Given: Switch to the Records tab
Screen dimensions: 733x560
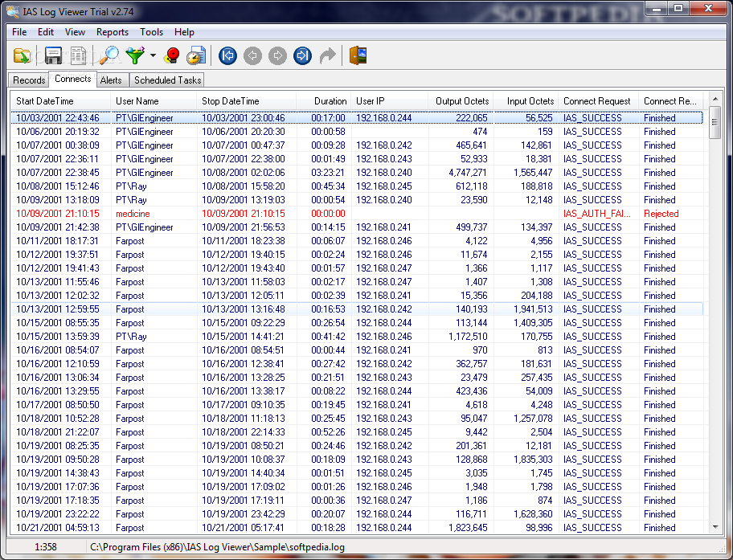Looking at the screenshot, I should [x=28, y=80].
